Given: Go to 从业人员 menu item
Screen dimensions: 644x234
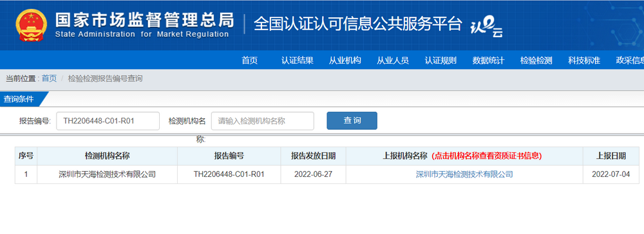Looking at the screenshot, I should click(393, 60).
